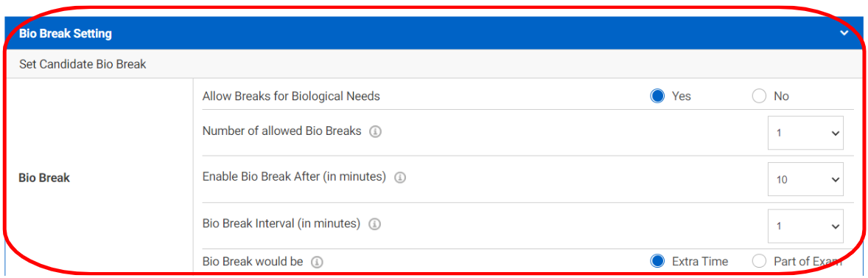Image resolution: width=868 pixels, height=278 pixels.
Task: Choose the Part of Exam option
Action: [x=759, y=261]
